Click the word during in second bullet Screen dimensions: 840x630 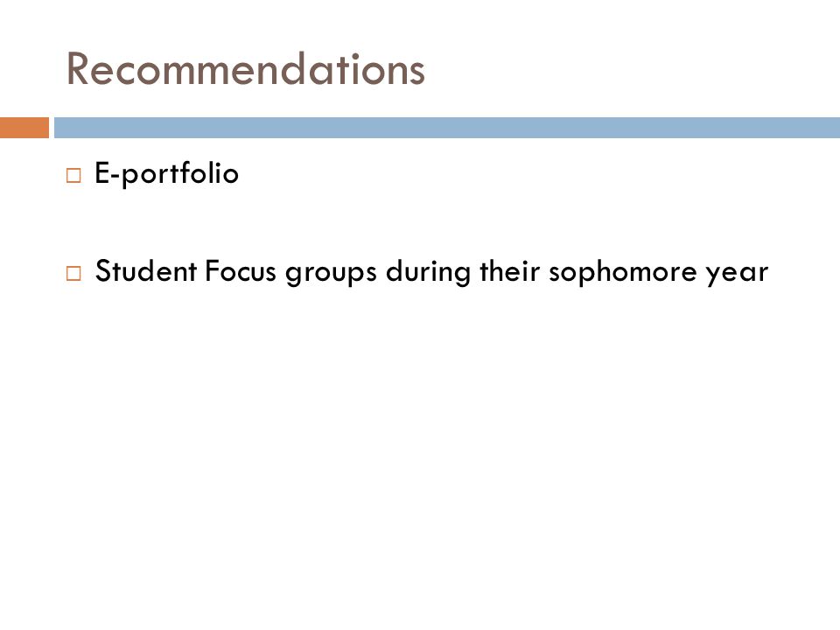[x=428, y=272]
